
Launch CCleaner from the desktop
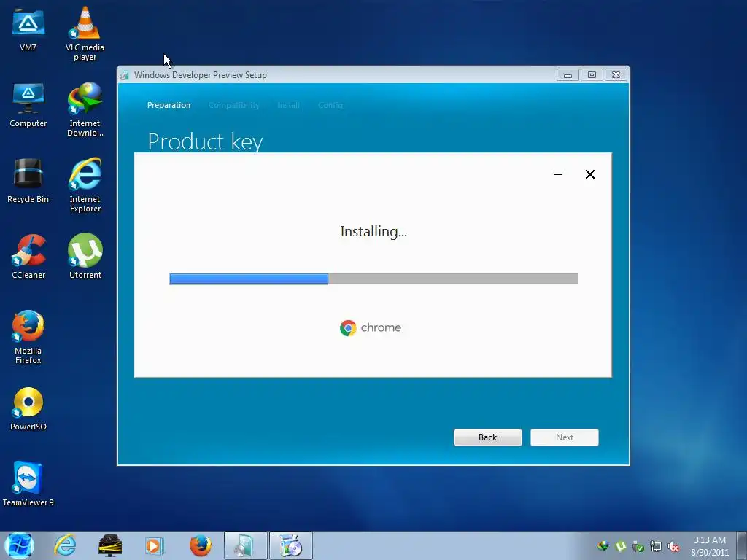click(28, 256)
